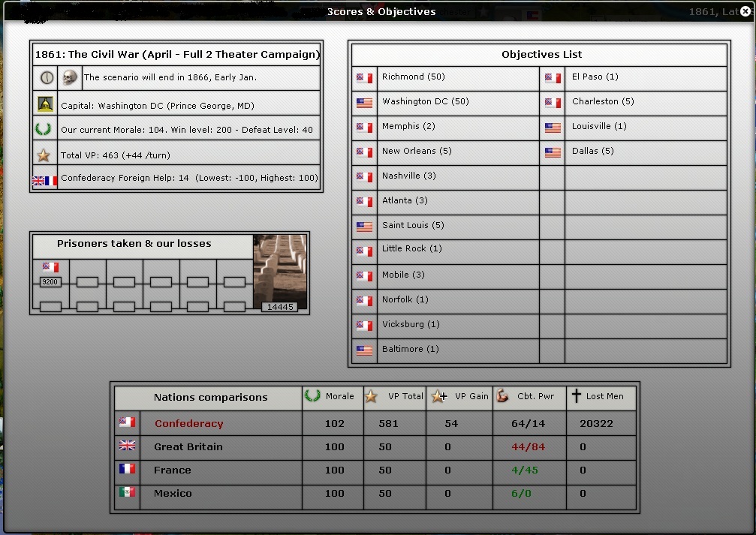Click the Confederacy row in Nations comparisons
This screenshot has height=535, width=756.
pyautogui.click(x=188, y=424)
